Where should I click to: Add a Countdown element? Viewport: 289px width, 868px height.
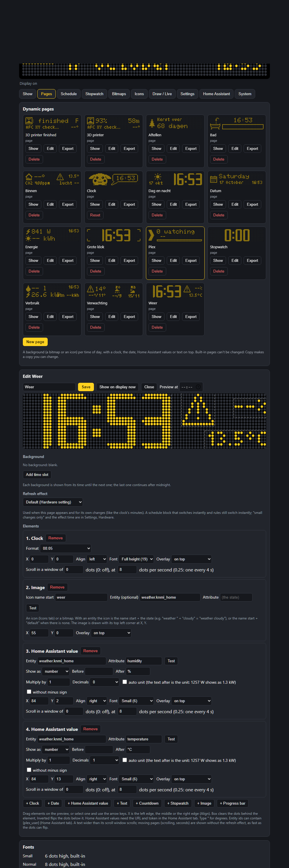point(147,803)
